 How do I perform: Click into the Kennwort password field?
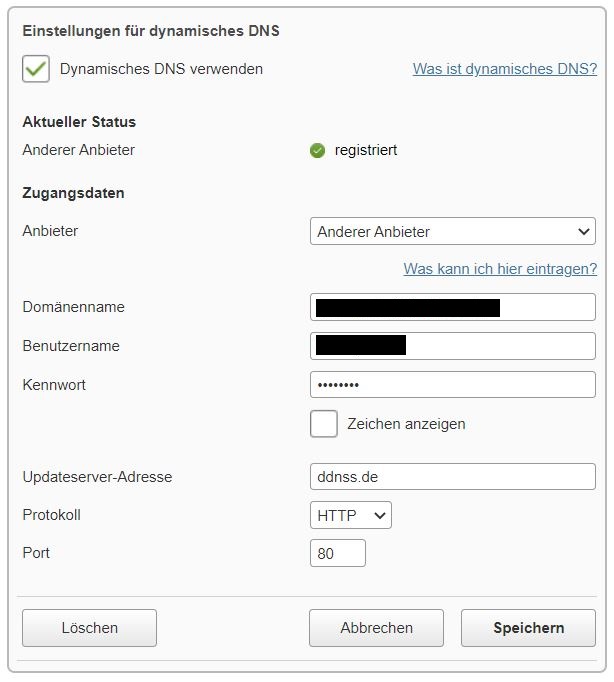[453, 384]
